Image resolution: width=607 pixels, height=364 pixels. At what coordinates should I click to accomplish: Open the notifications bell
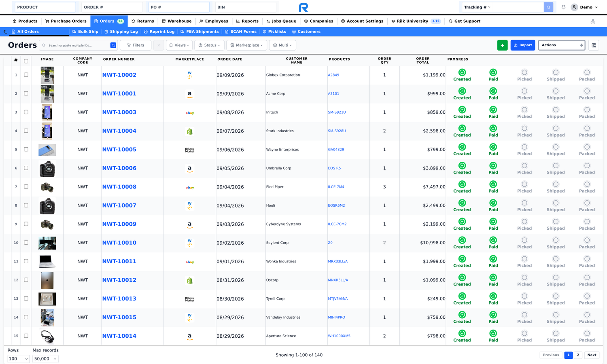[563, 7]
